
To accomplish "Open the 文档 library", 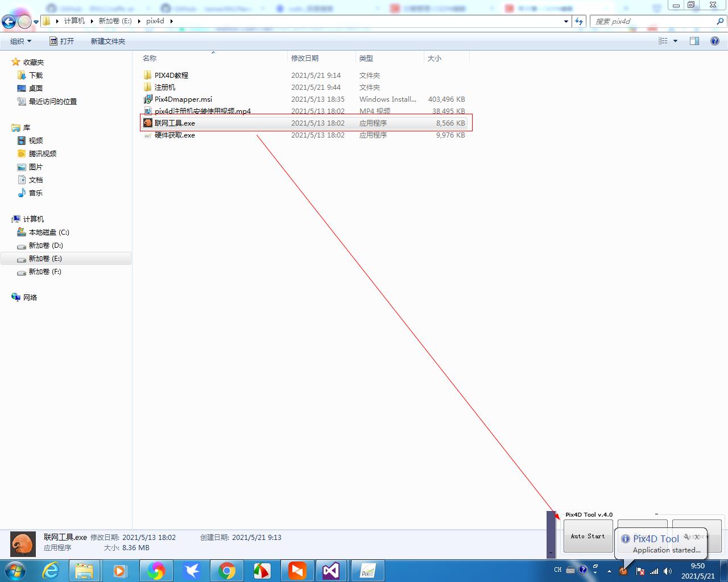I will pos(36,180).
